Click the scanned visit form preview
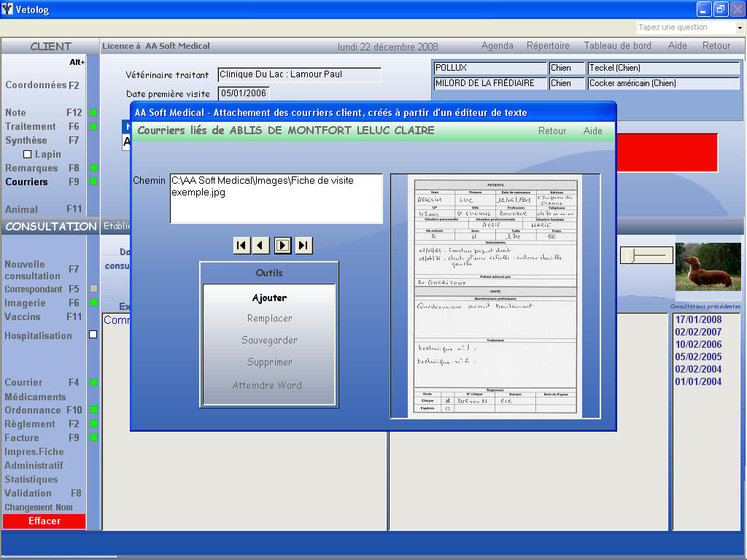This screenshot has height=560, width=747. tap(495, 296)
